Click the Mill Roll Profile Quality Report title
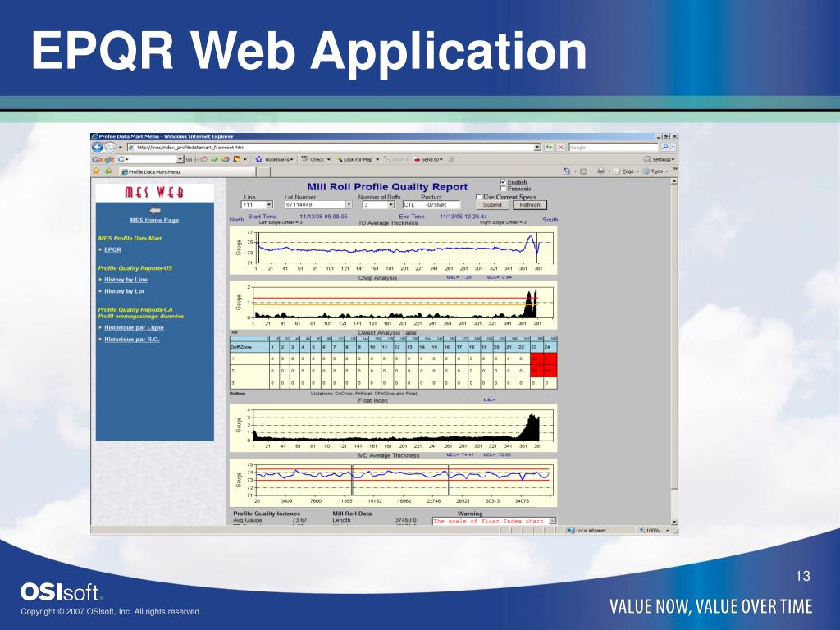This screenshot has height=630, width=840. click(387, 187)
